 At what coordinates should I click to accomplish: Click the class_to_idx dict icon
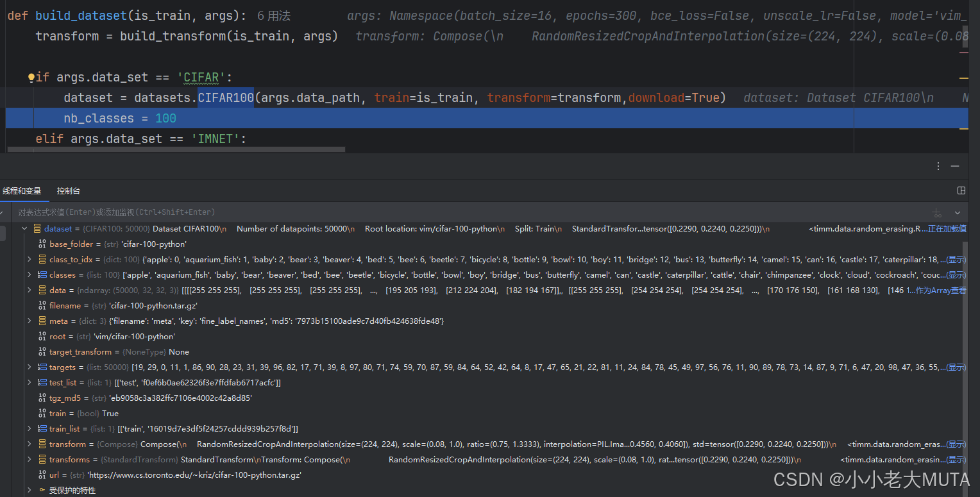(42, 259)
